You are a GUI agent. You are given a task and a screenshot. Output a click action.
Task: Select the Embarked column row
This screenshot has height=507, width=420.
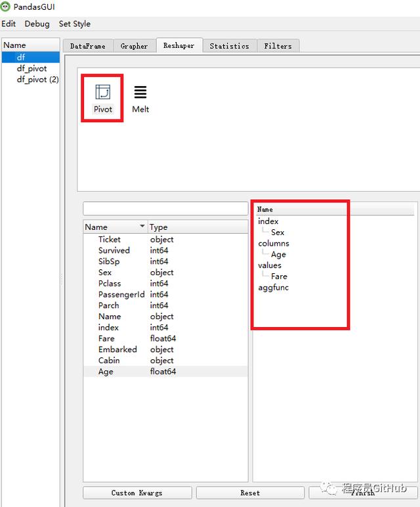tap(165, 349)
